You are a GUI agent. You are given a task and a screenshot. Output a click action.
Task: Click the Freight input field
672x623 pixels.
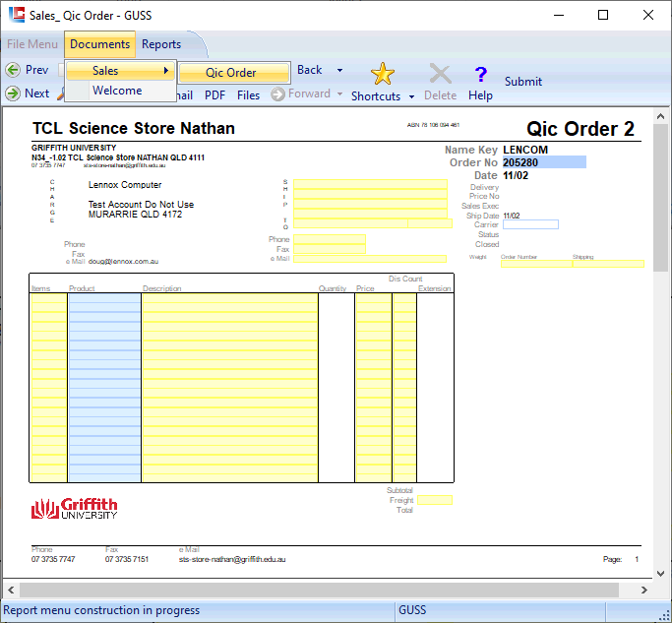tap(435, 500)
